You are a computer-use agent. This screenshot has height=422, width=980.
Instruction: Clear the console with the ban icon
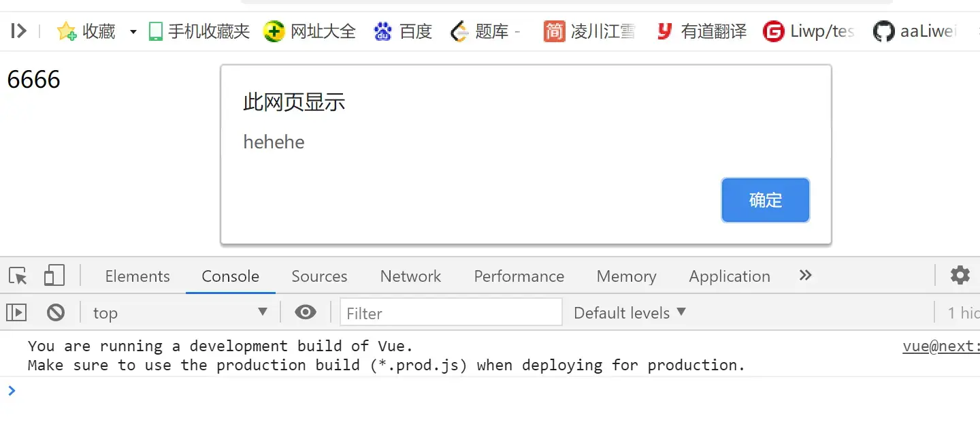pyautogui.click(x=56, y=312)
